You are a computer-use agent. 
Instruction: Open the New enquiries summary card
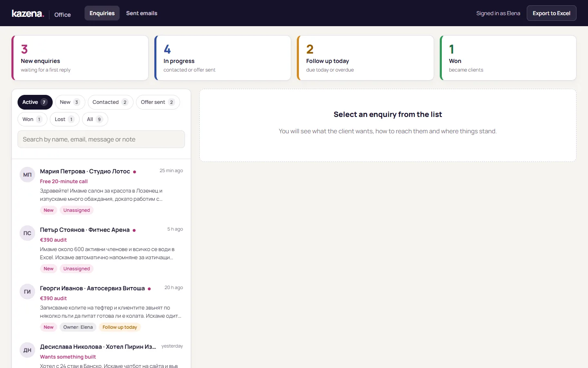[80, 58]
